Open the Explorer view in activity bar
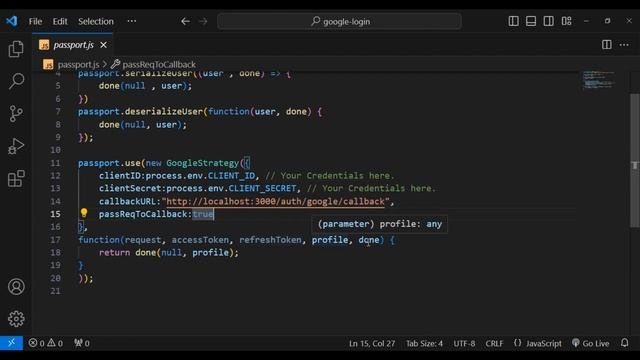 (x=16, y=49)
